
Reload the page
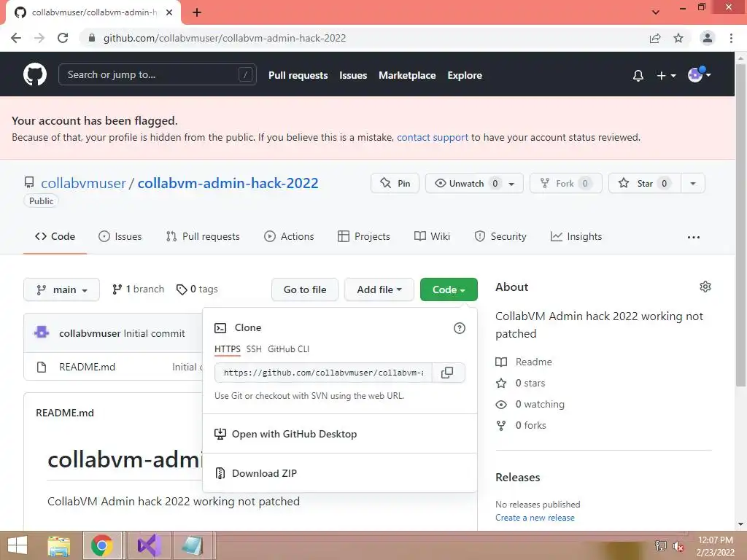[63, 38]
